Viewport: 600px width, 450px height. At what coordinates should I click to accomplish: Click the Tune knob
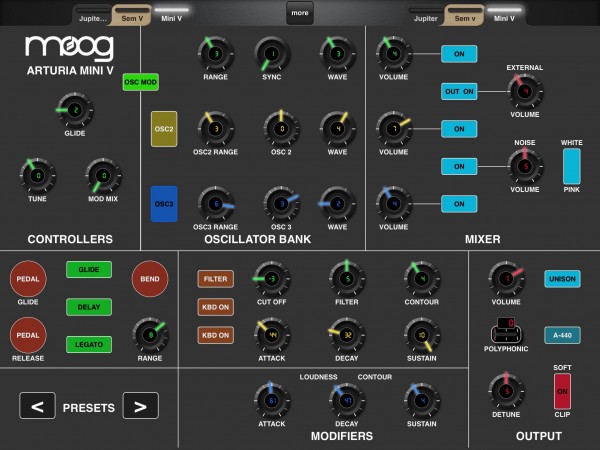[x=38, y=176]
